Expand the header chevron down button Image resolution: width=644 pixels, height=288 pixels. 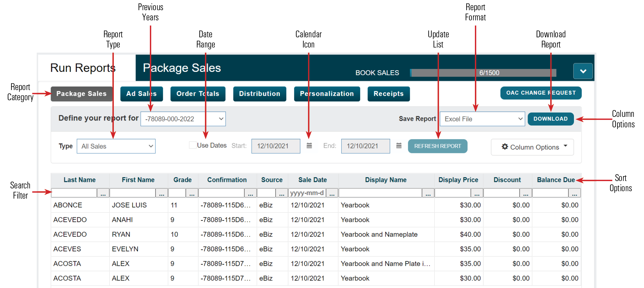[x=583, y=71]
